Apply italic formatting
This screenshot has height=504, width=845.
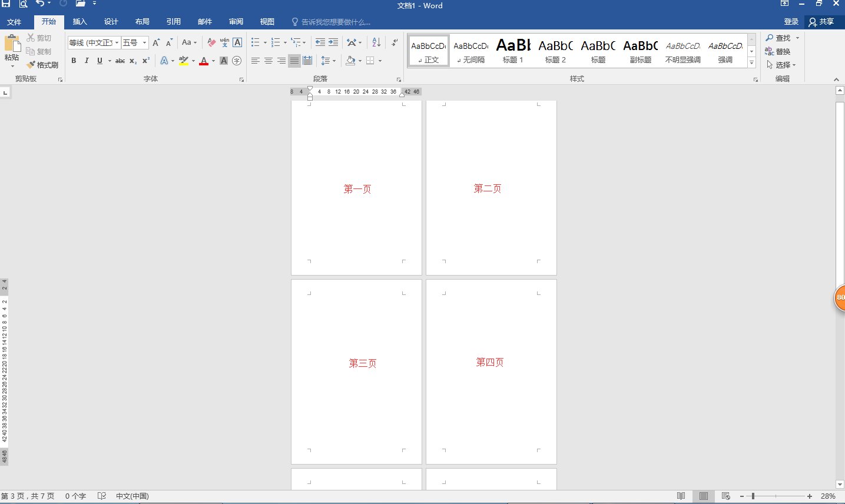coord(87,61)
